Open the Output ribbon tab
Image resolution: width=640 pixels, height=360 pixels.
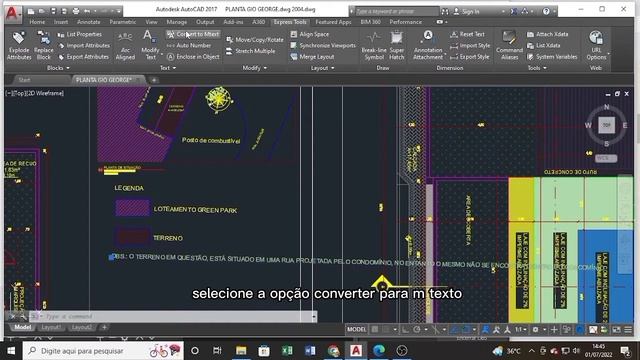tap(205, 22)
